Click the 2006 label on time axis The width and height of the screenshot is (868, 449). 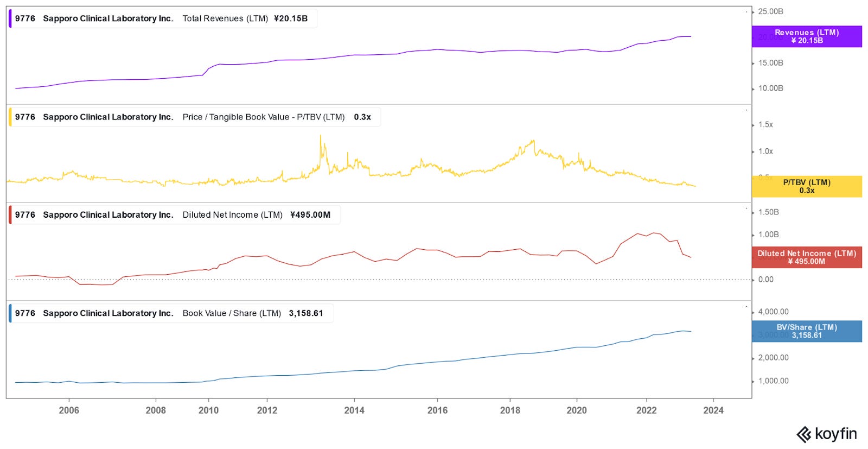pos(69,410)
